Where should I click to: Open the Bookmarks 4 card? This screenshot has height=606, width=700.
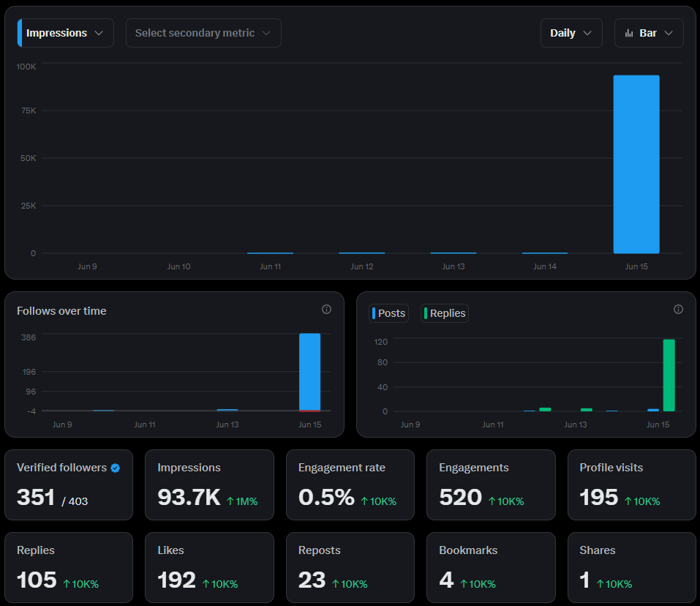[x=491, y=568]
